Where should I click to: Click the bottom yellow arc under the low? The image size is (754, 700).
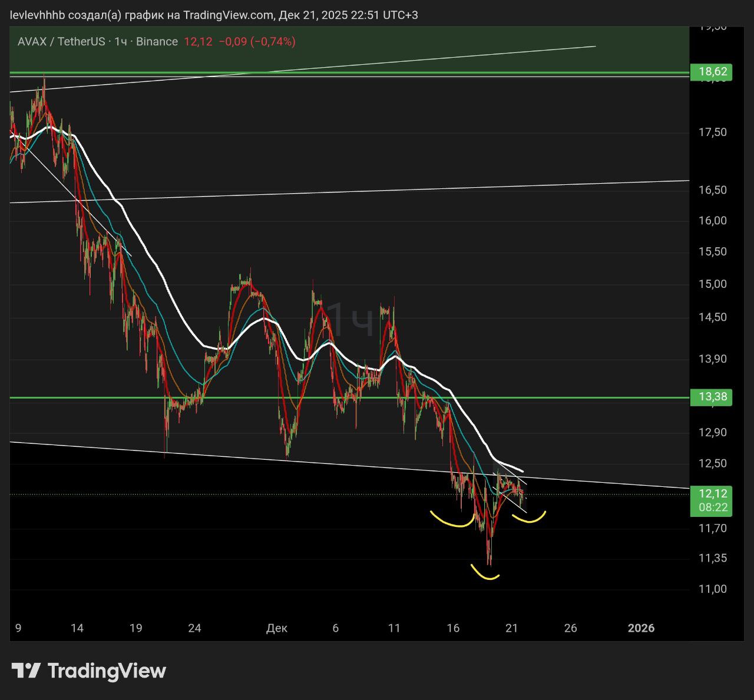click(485, 574)
